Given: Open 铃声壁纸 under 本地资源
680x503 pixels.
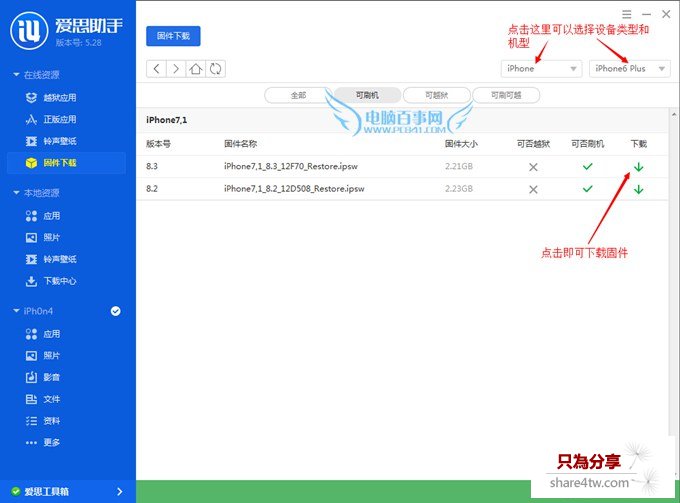Looking at the screenshot, I should click(51, 259).
